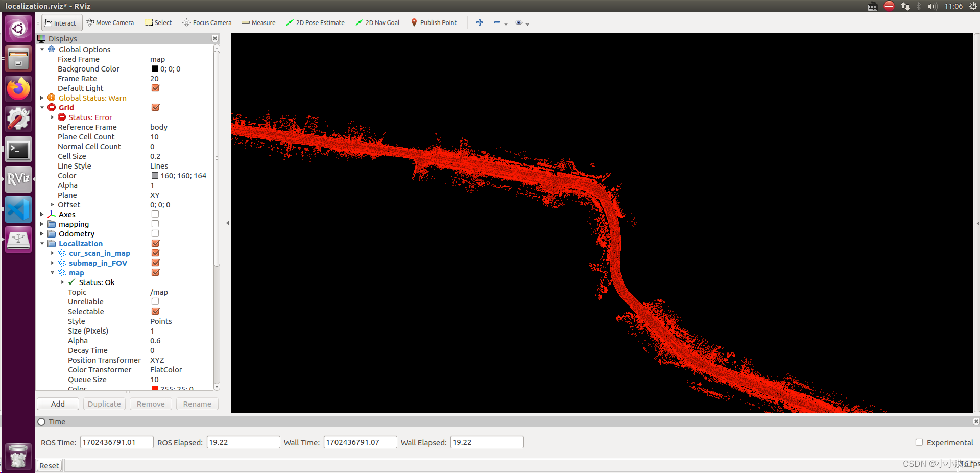This screenshot has width=980, height=473.
Task: Uncheck the cur_scan_in_map checkbox
Action: 155,253
